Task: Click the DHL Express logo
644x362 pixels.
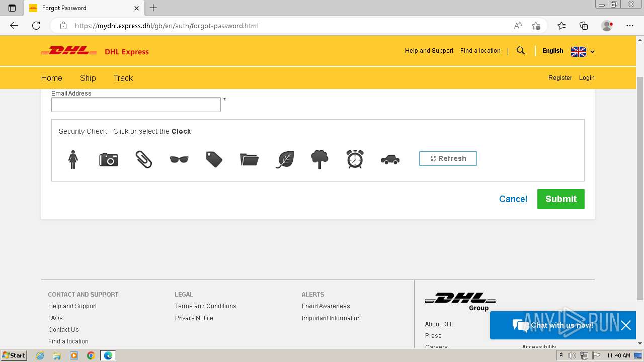Action: click(95, 51)
